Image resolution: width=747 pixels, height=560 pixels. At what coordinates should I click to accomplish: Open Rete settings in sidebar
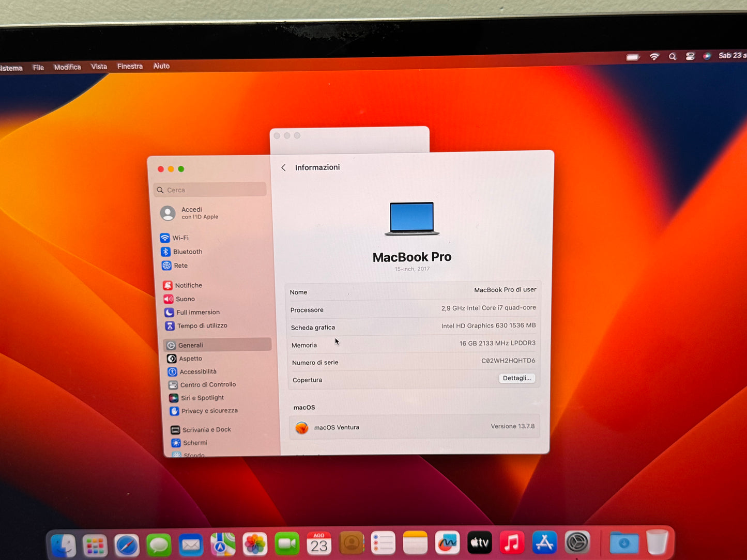(174, 266)
